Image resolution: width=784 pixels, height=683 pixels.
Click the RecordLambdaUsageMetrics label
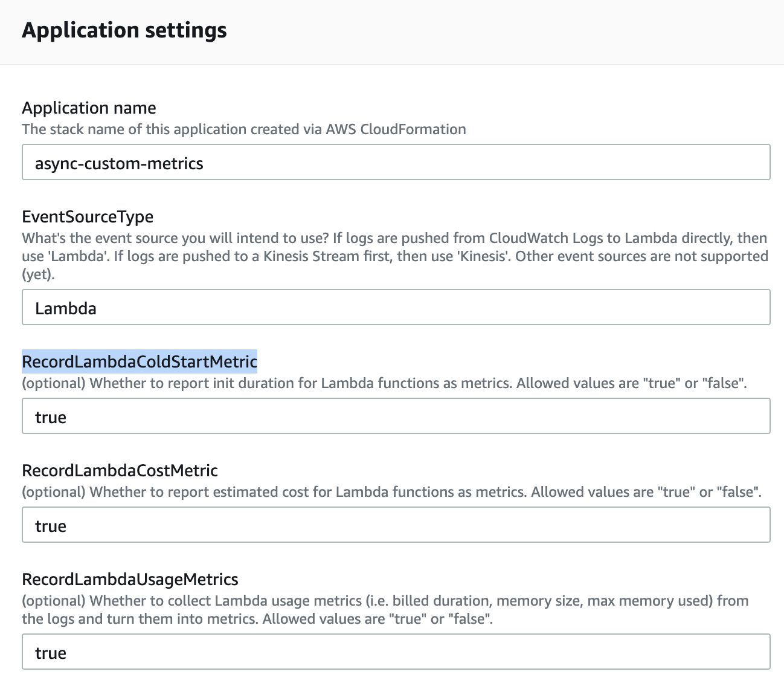130,580
